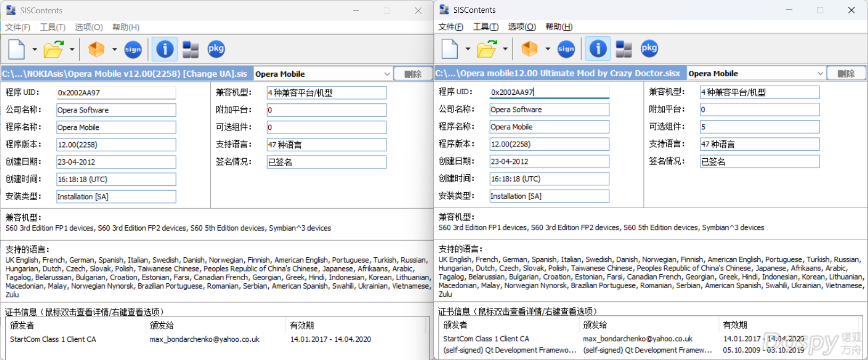Image resolution: width=868 pixels, height=360 pixels.
Task: Click the sign icon in right window
Action: 566,49
